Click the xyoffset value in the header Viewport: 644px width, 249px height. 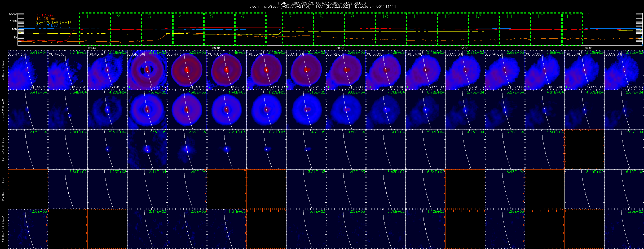287,7
